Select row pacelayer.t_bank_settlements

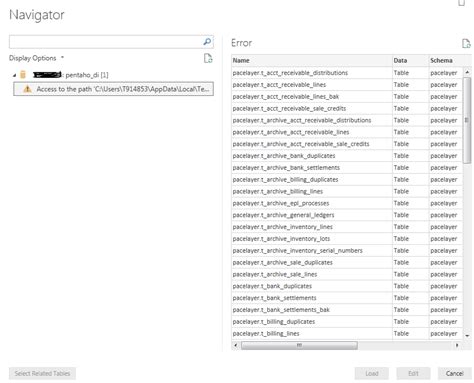pyautogui.click(x=347, y=298)
